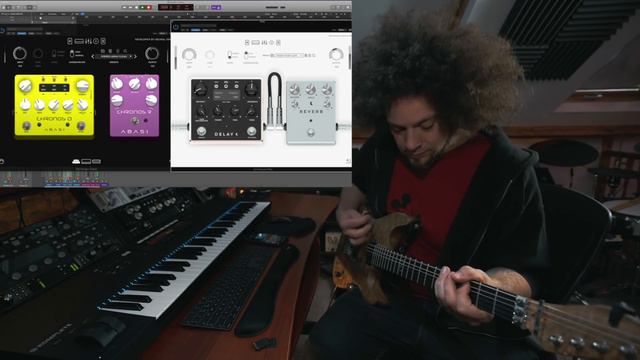Click the top-right knob on purple Chronos R pedal
The image size is (640, 360).
[151, 84]
